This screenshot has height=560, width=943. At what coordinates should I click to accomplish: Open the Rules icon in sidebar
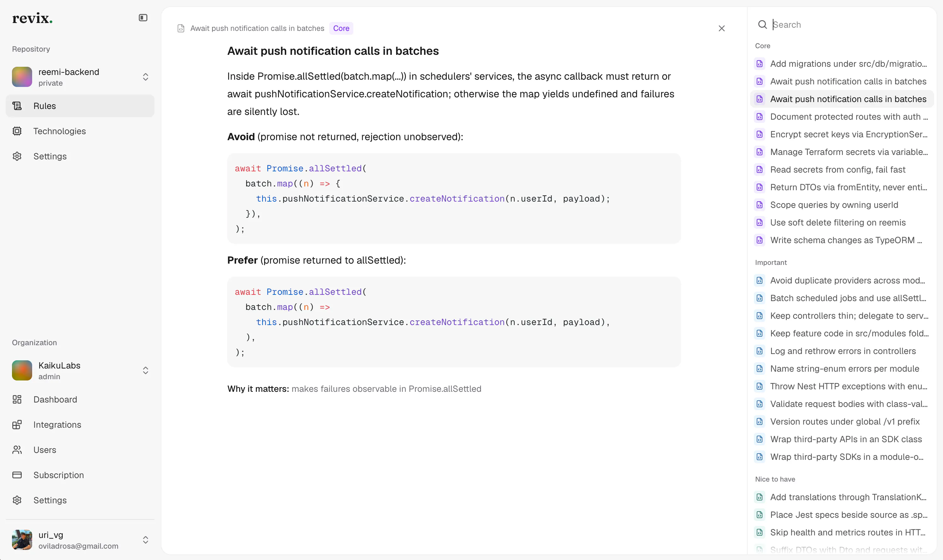[17, 106]
